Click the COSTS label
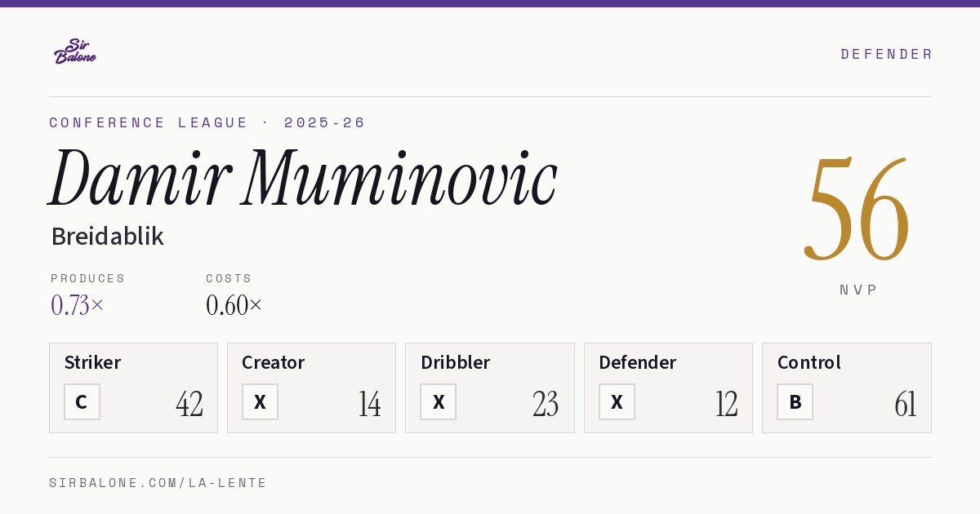Image resolution: width=980 pixels, height=514 pixels. (x=229, y=278)
